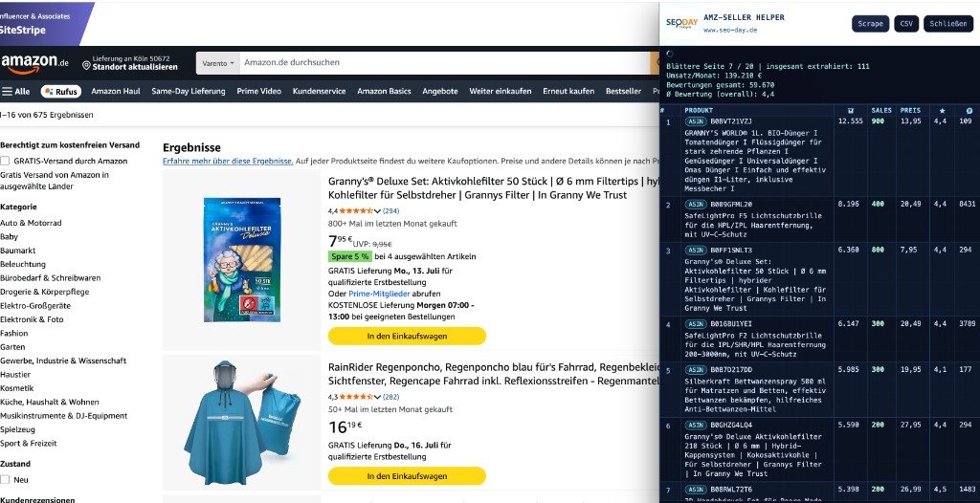
Task: Open Amazon Basics nav item
Action: (384, 91)
